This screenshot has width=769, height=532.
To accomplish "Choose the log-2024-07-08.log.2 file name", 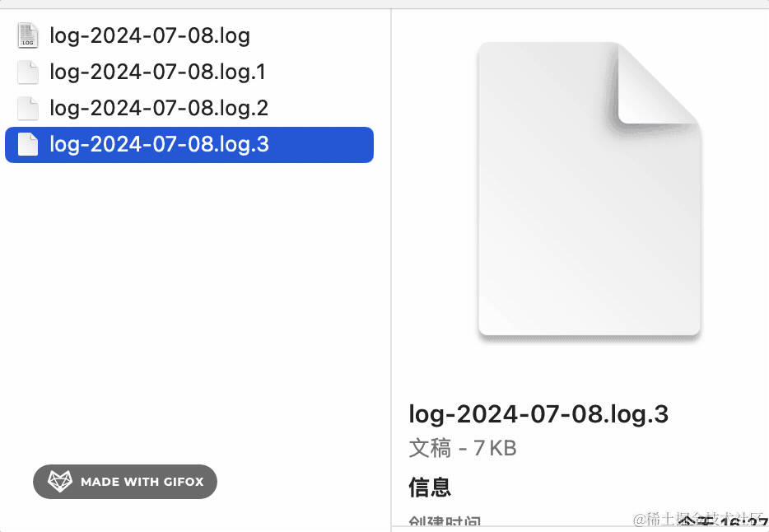I will 159,109.
